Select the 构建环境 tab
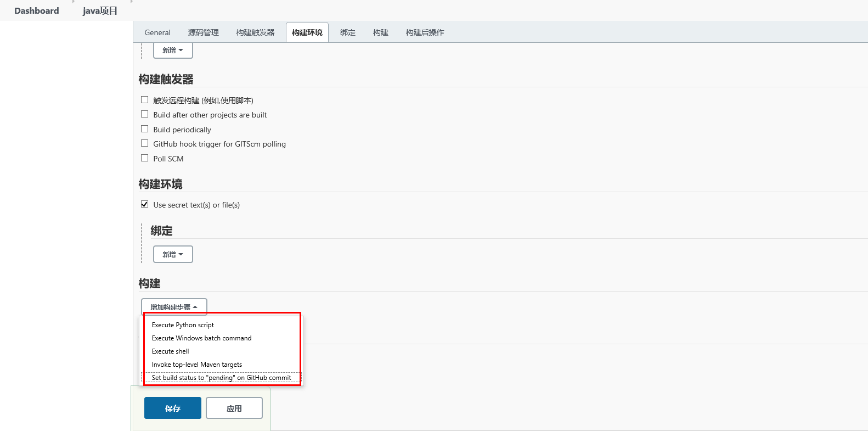The image size is (868, 431). [307, 32]
